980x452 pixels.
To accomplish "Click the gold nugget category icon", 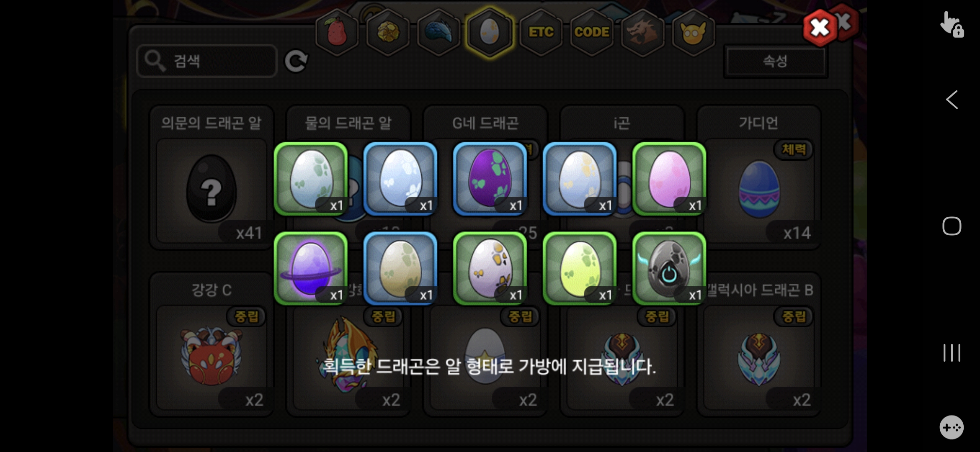I will pos(388,33).
